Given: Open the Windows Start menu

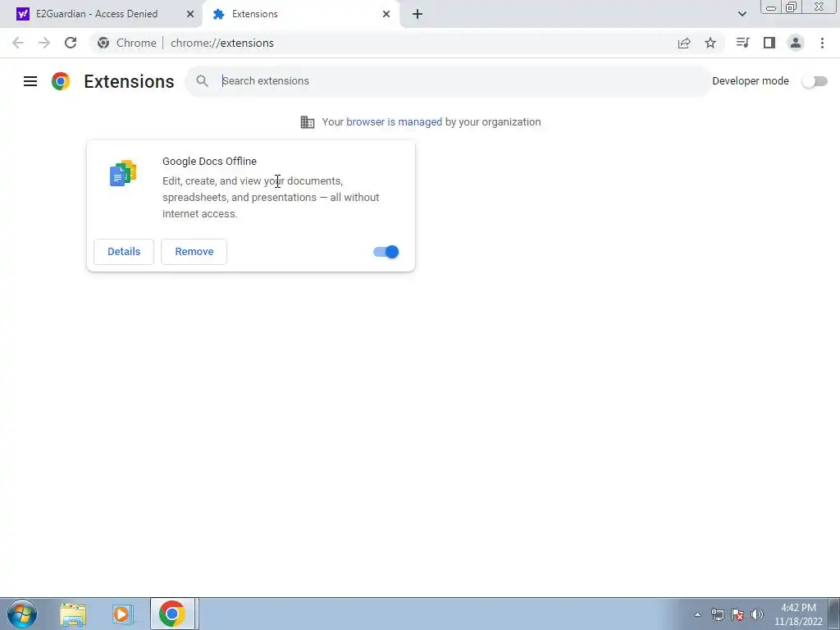Looking at the screenshot, I should [x=22, y=614].
